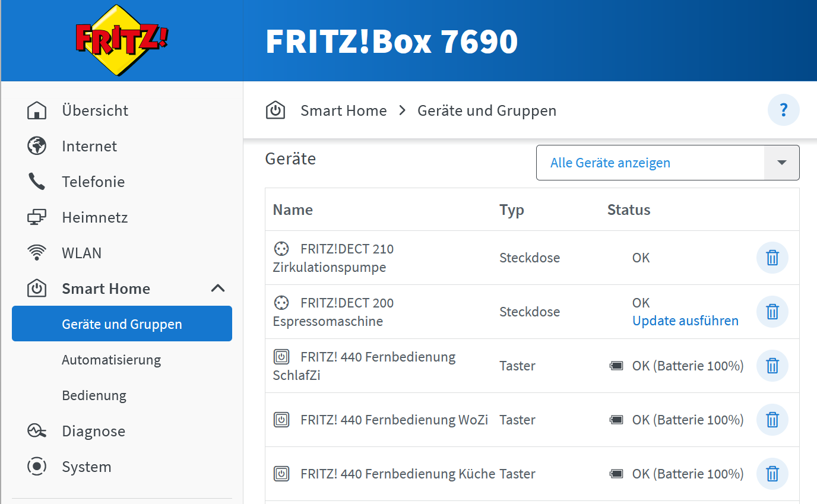Click the dropdown arrow on the device filter
The height and width of the screenshot is (504, 817).
pos(781,162)
